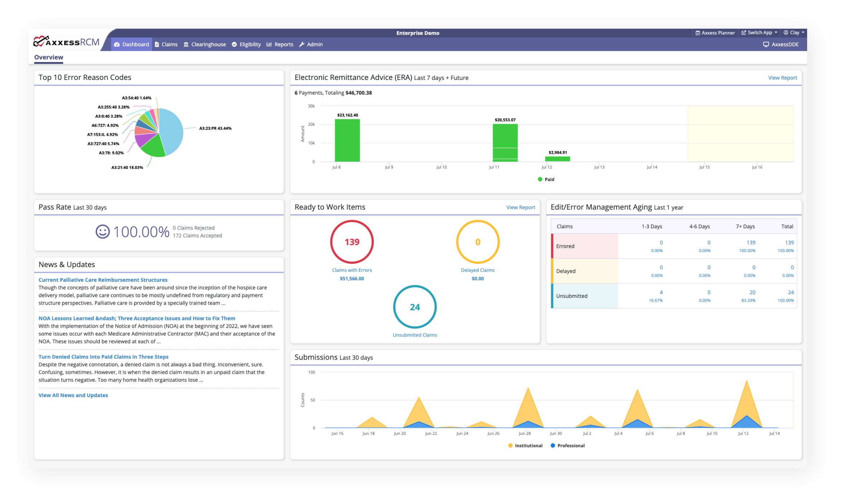Screen dimensions: 843x504
Task: Click the Clearinghouse building icon
Action: [x=186, y=44]
